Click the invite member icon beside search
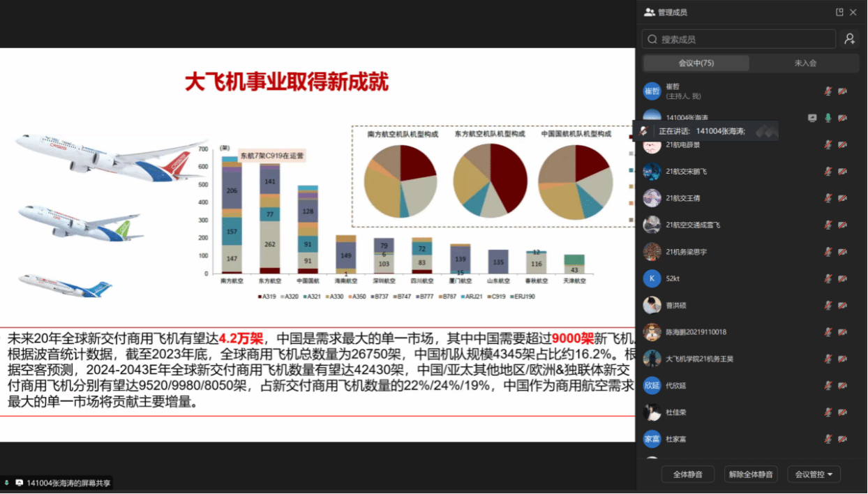This screenshot has width=868, height=494. click(x=849, y=39)
